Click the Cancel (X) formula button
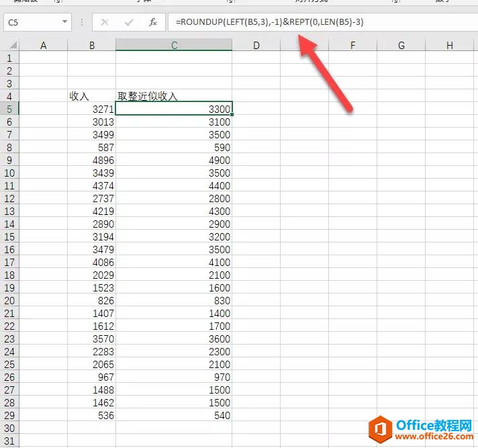Screen dimensions: 478x448 point(105,22)
